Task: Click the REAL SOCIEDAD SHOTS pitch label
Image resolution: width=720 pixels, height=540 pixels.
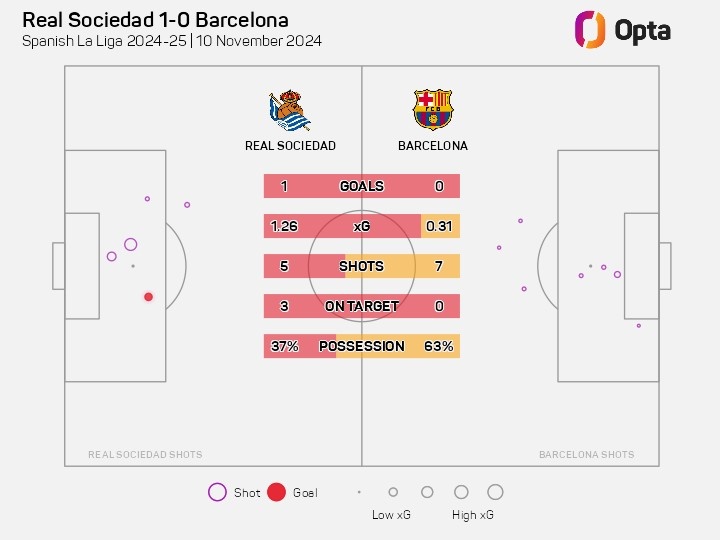Action: pyautogui.click(x=145, y=455)
